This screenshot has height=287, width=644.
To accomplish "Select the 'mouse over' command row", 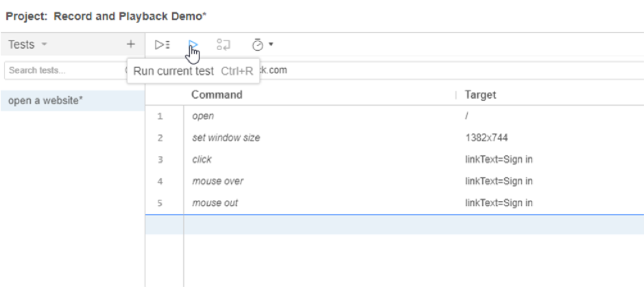I will point(218,181).
